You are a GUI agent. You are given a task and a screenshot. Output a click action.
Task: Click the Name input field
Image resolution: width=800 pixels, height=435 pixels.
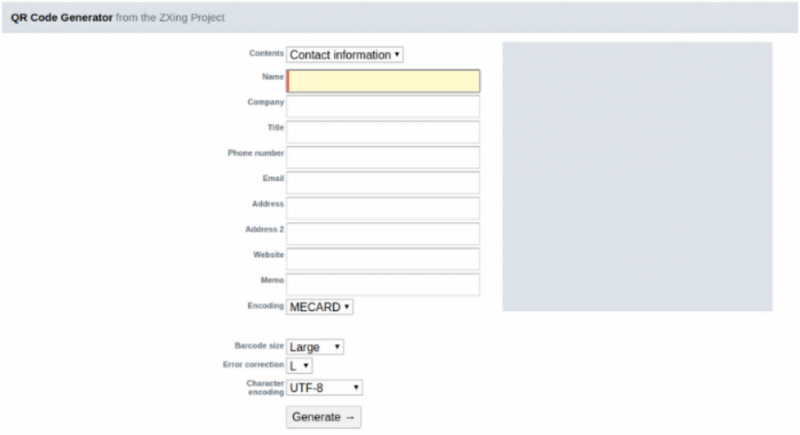383,81
